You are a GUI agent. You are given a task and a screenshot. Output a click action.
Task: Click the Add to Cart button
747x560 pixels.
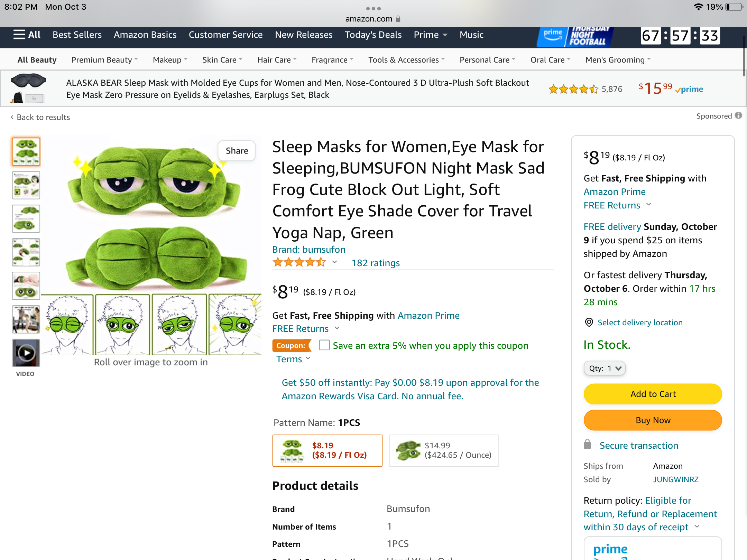coord(652,394)
